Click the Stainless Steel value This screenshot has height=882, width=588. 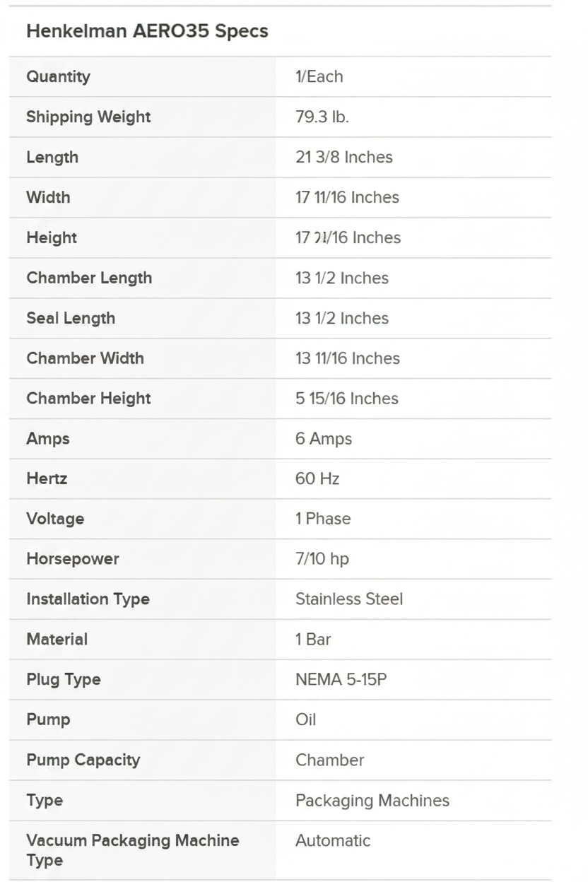click(349, 599)
